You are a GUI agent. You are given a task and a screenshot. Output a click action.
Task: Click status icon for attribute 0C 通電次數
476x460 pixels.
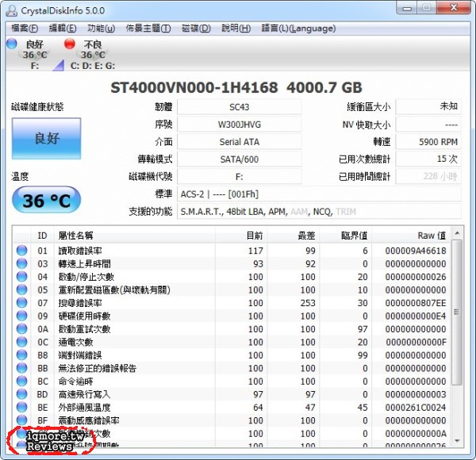coord(22,342)
